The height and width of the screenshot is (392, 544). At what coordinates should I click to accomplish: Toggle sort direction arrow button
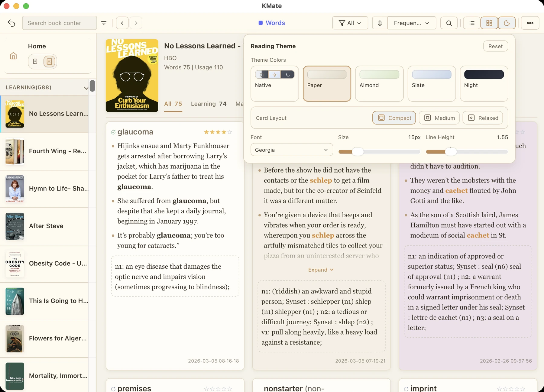380,23
